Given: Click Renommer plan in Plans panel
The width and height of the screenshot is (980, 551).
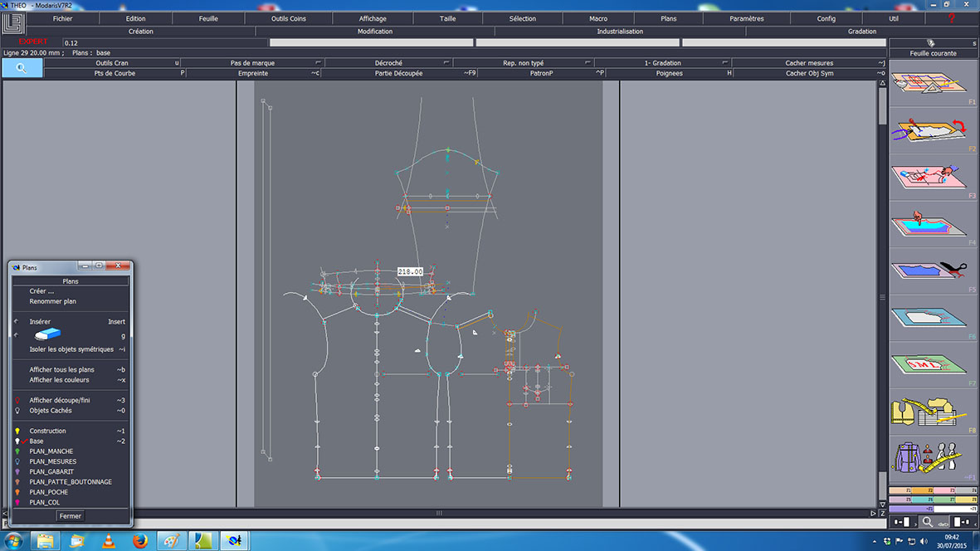Looking at the screenshot, I should click(x=52, y=301).
